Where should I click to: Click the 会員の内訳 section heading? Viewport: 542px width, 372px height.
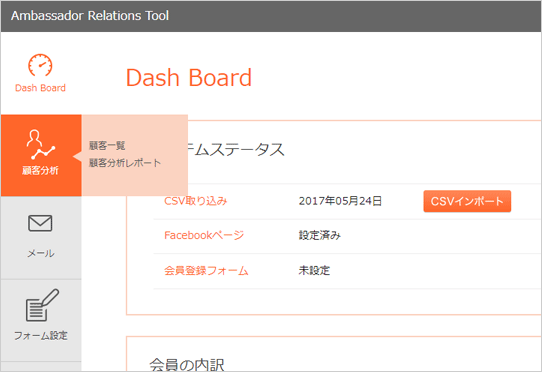[x=187, y=365]
